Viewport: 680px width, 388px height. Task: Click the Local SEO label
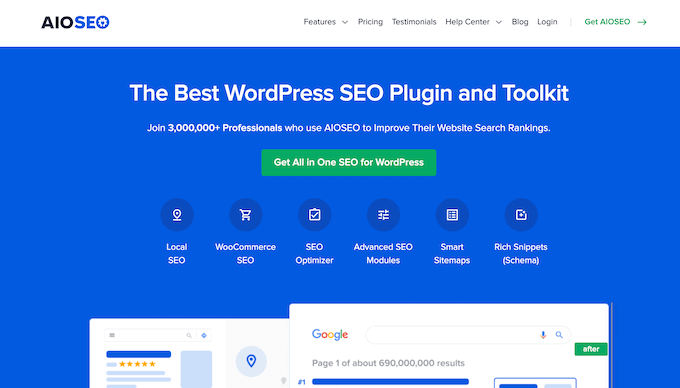point(177,254)
